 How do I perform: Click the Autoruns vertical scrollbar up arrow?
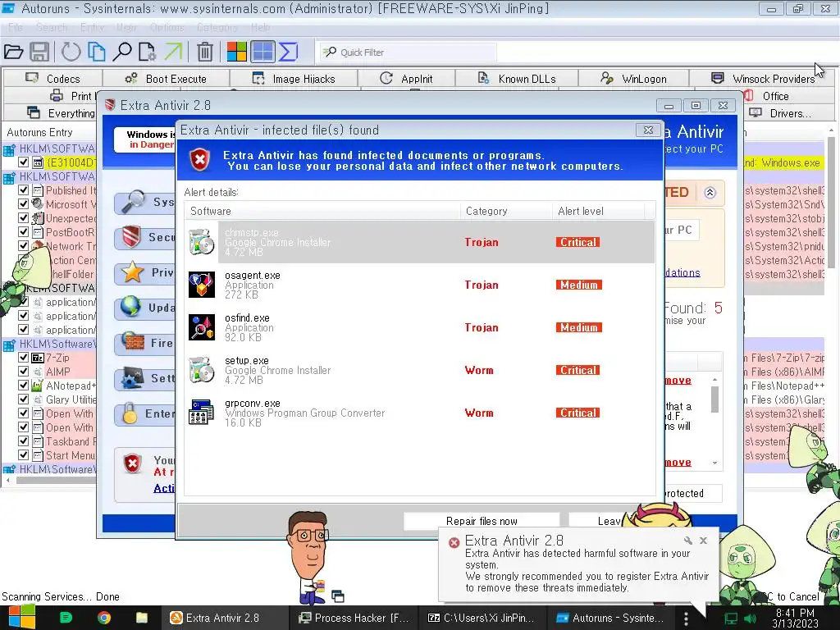831,130
